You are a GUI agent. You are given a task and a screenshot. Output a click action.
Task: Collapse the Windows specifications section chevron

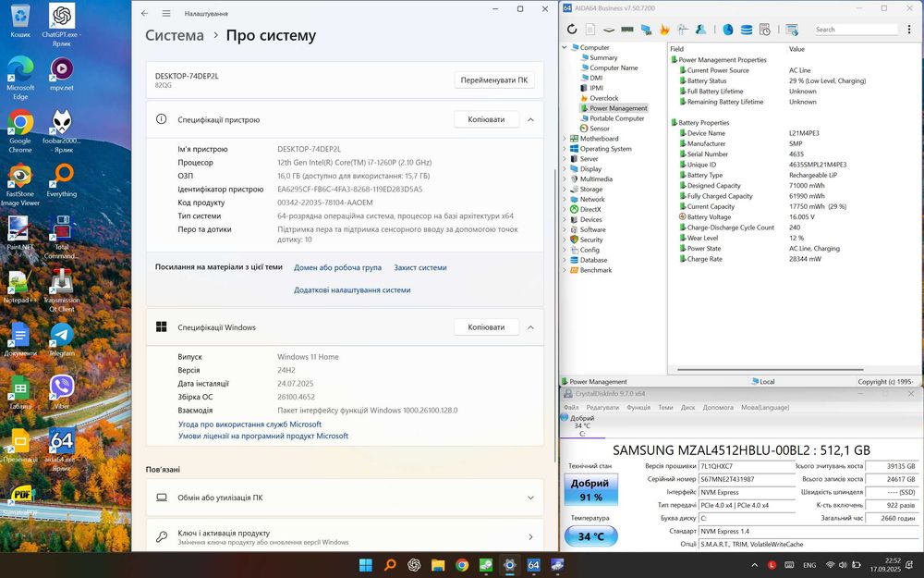click(x=530, y=327)
